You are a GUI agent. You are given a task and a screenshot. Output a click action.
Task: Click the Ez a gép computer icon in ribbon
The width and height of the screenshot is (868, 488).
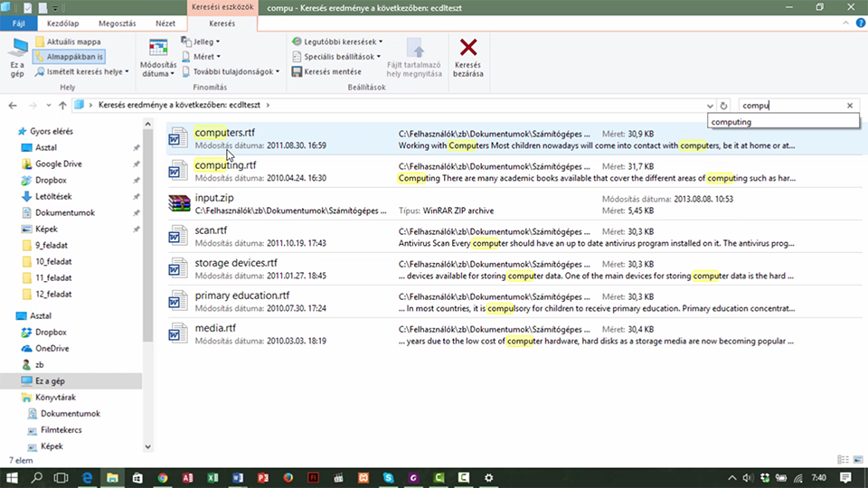pos(17,48)
